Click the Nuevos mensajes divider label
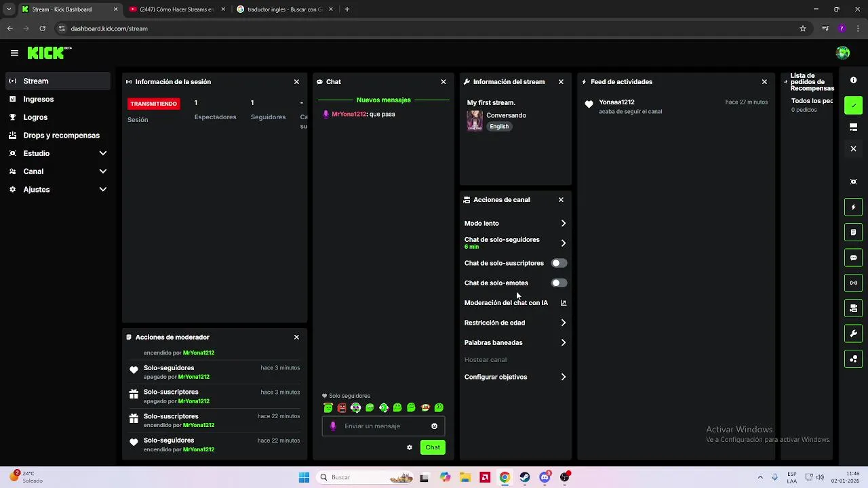 coord(384,100)
